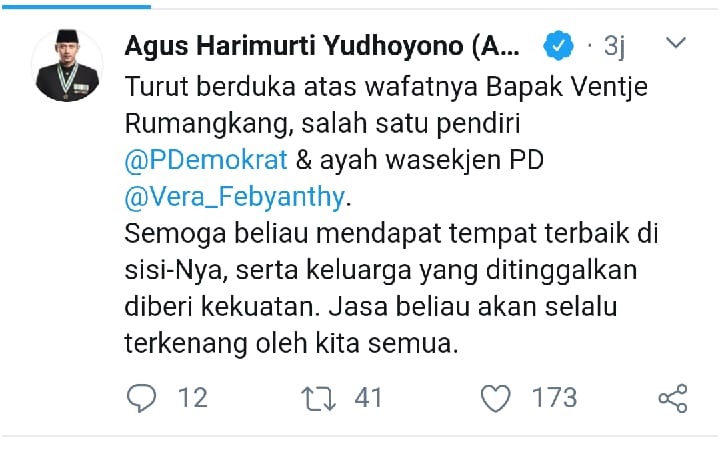Like the tweet with the heart icon

pyautogui.click(x=495, y=398)
